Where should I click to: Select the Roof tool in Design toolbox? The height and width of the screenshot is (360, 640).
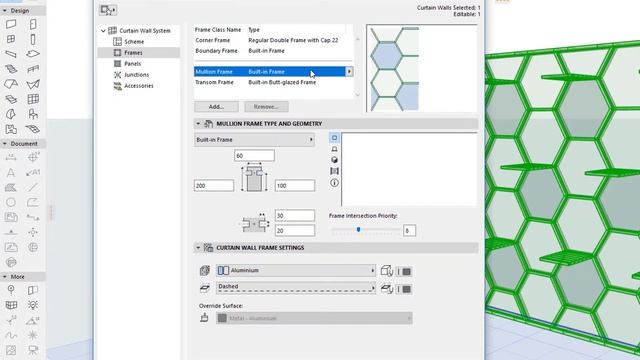pos(11,84)
